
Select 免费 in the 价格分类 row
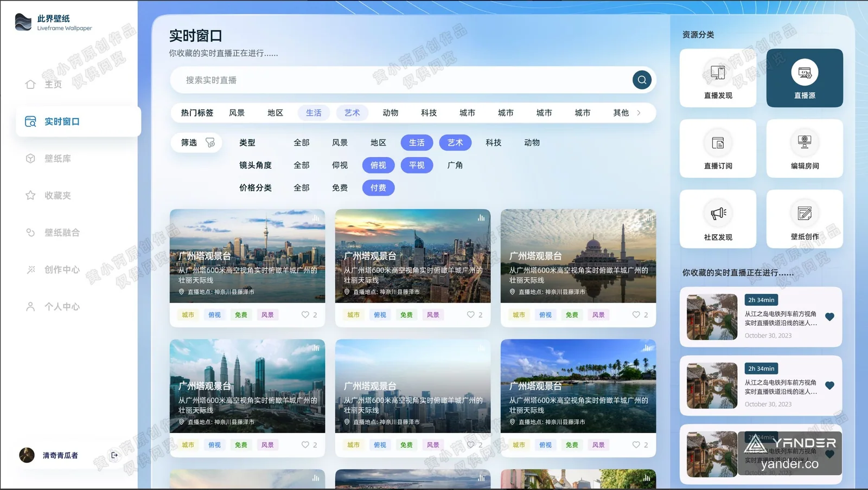pos(340,188)
